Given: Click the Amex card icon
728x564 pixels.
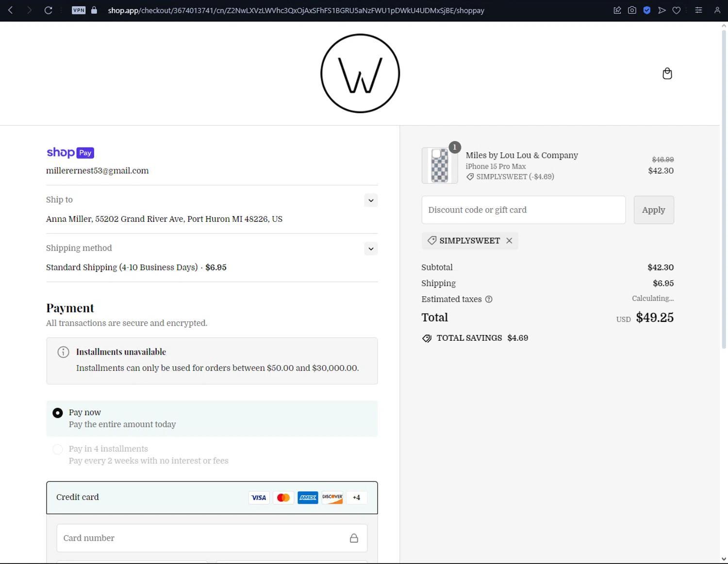Looking at the screenshot, I should coord(308,498).
